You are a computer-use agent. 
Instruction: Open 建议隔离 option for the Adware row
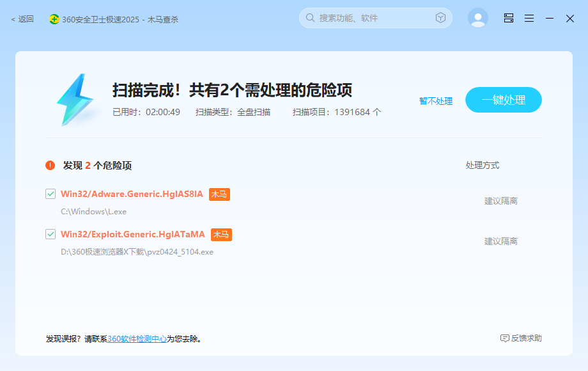click(501, 201)
